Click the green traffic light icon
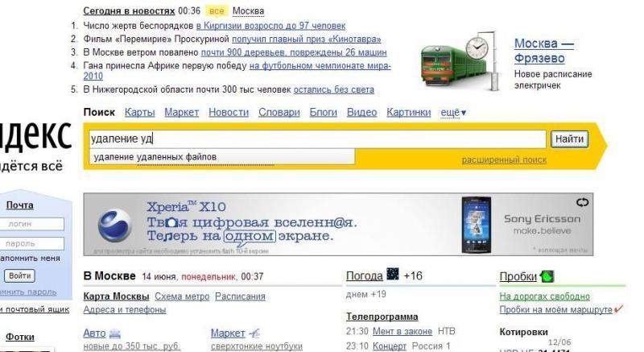The height and width of the screenshot is (352, 644). point(547,276)
